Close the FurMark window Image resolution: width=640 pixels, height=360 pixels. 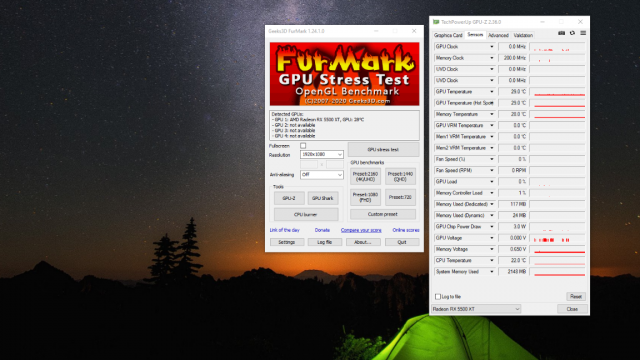(414, 31)
